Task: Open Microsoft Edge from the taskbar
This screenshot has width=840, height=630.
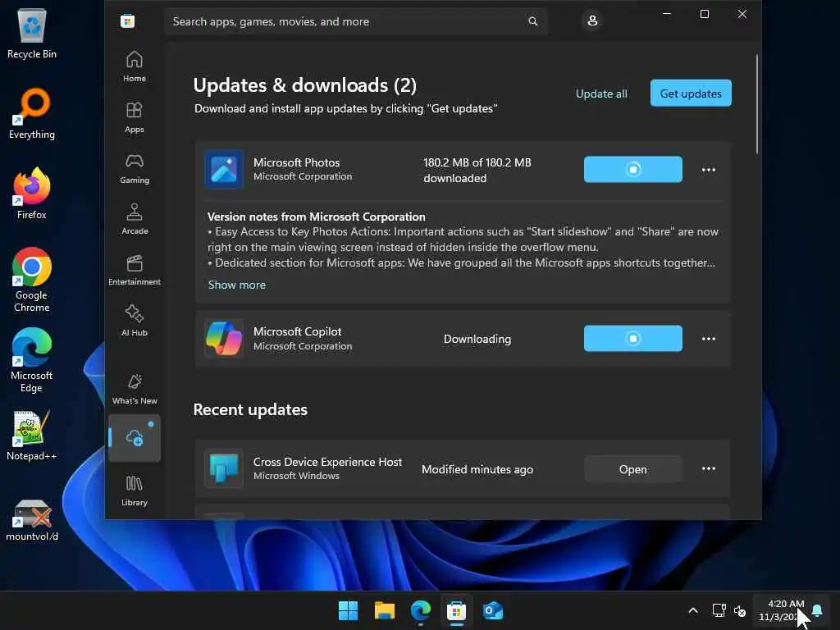Action: pyautogui.click(x=421, y=610)
